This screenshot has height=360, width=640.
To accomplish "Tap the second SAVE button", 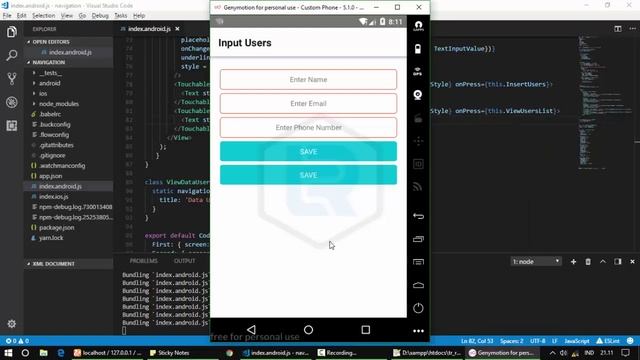I will pyautogui.click(x=308, y=175).
